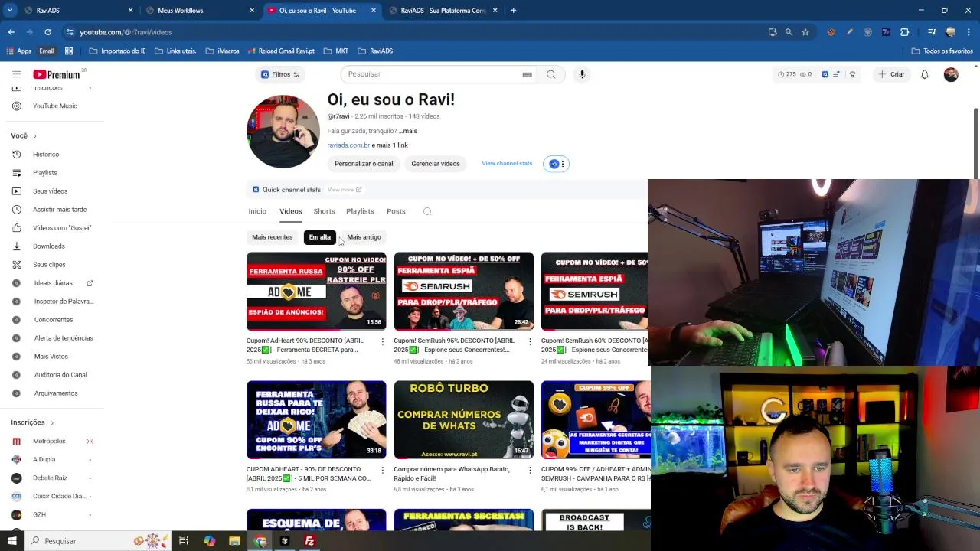
Task: Open Mais Vistos in the sidebar
Action: pos(51,357)
